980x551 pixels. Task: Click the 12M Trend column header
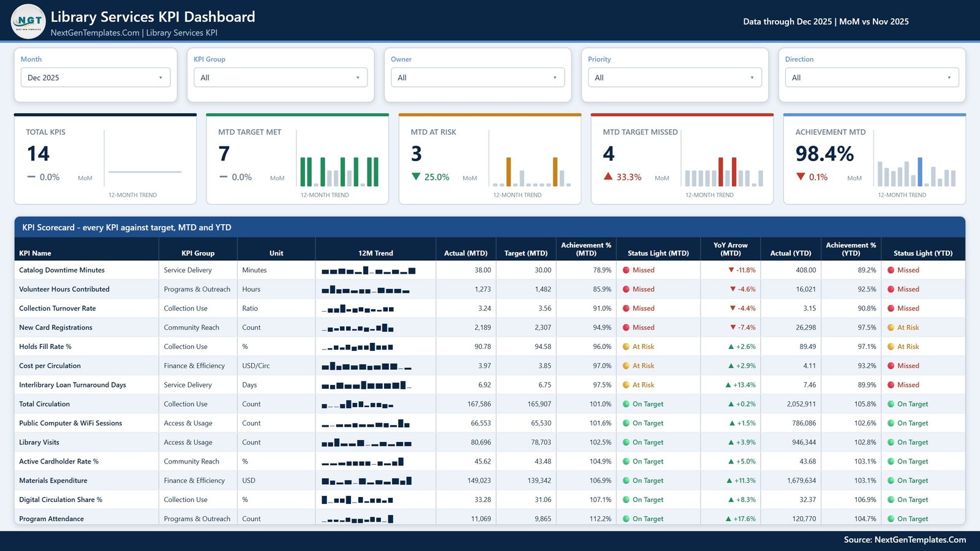[375, 253]
